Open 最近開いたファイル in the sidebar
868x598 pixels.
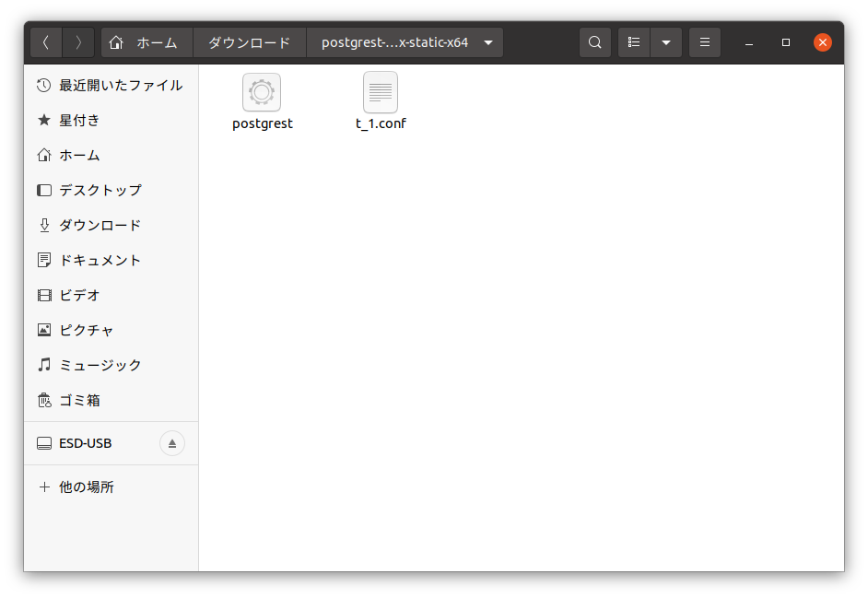(111, 86)
